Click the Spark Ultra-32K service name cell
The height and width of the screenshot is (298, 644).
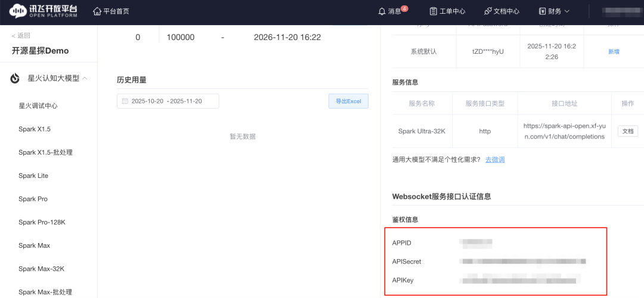point(422,131)
